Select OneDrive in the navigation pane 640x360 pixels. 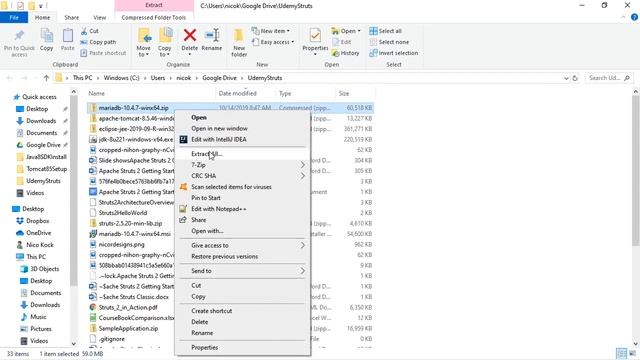point(38,233)
